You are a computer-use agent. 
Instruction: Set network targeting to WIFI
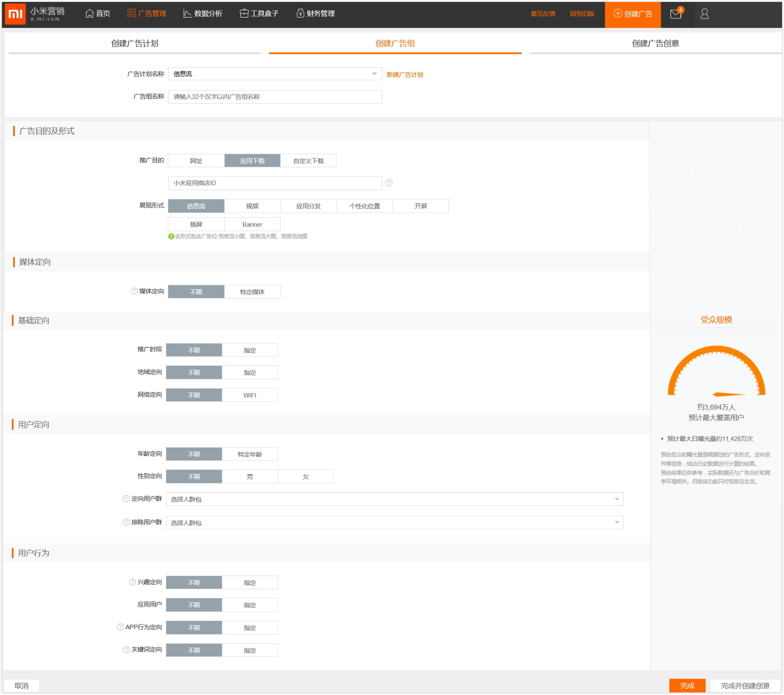[x=250, y=395]
